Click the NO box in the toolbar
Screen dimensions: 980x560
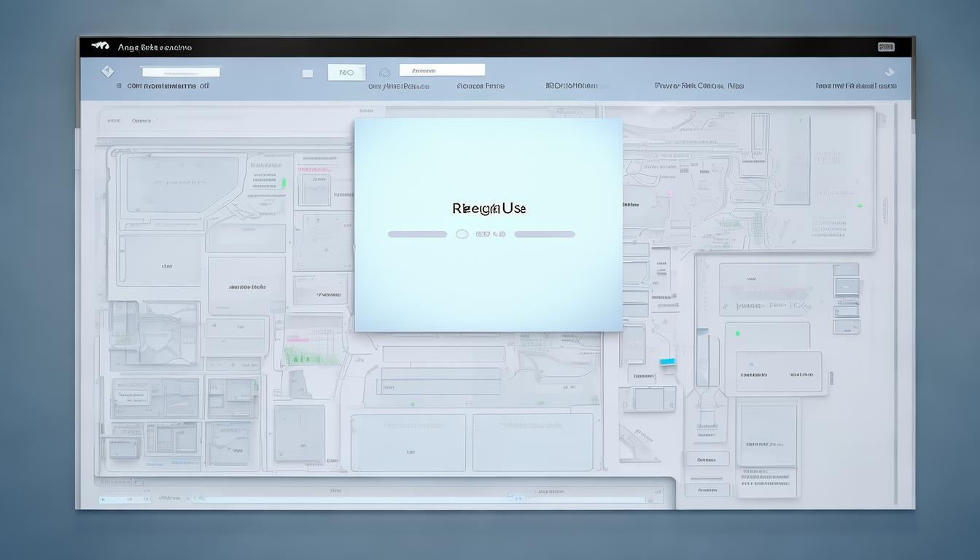(x=346, y=72)
